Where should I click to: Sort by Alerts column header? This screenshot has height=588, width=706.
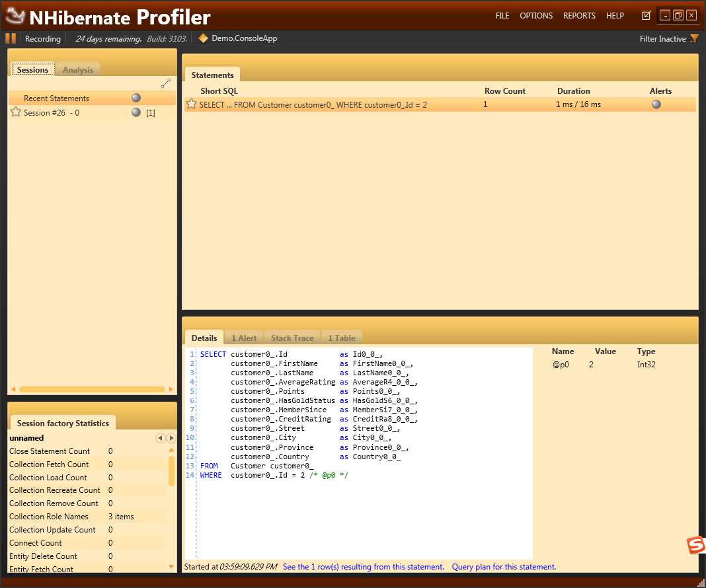point(660,91)
